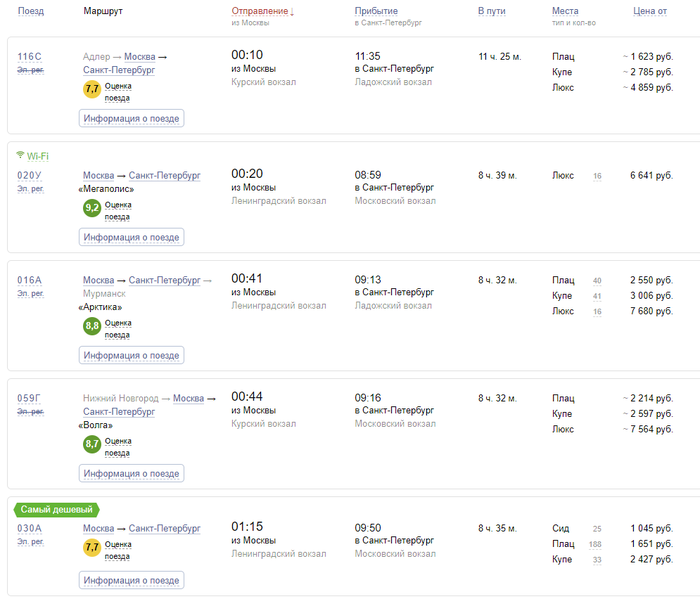Click the Wi-Fi icon above train 020У

pos(20,156)
